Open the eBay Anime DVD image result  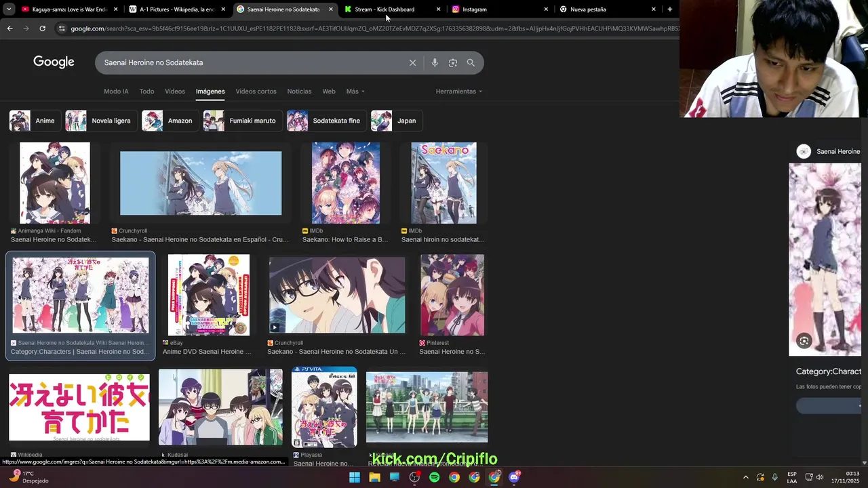(209, 295)
